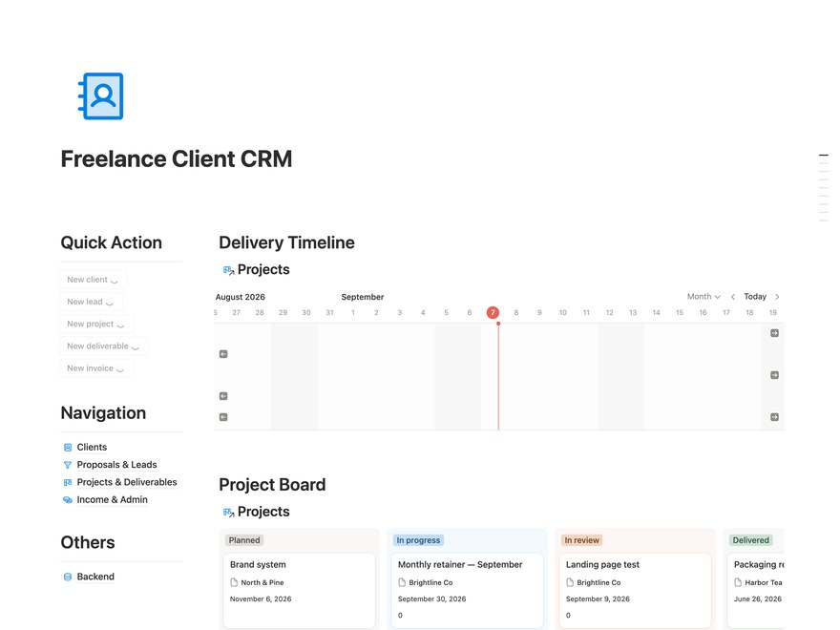Screen dimensions: 840x630
Task: Click the September 9, 2026 date
Action: pyautogui.click(x=598, y=598)
